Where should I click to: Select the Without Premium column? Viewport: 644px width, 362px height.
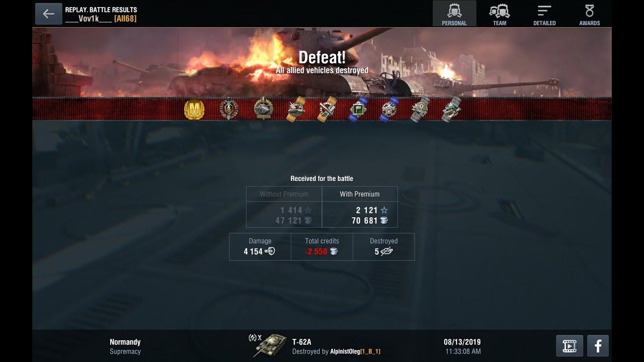(x=284, y=207)
